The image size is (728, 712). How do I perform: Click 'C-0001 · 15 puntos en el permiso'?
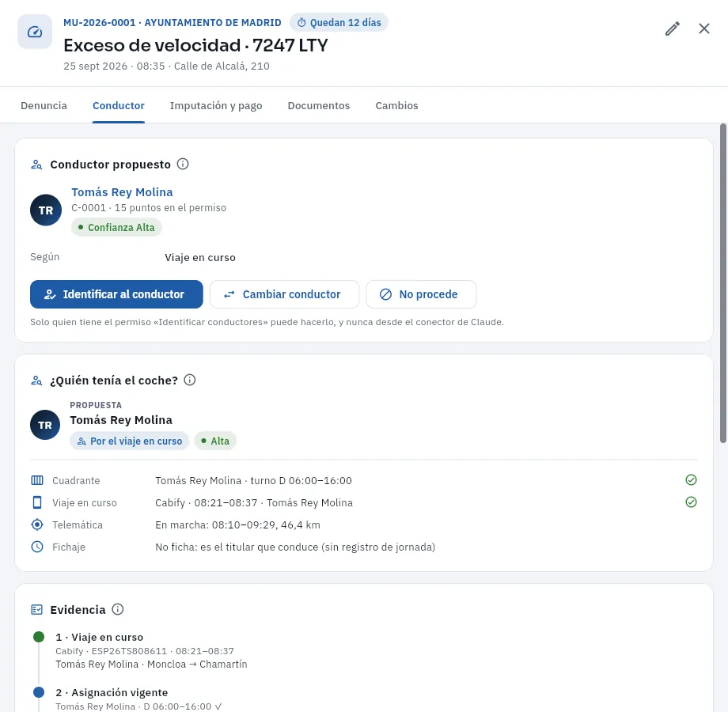tap(149, 207)
